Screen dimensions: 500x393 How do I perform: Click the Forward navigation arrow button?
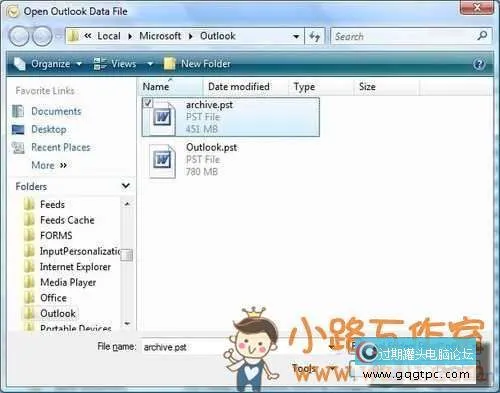pyautogui.click(x=41, y=36)
